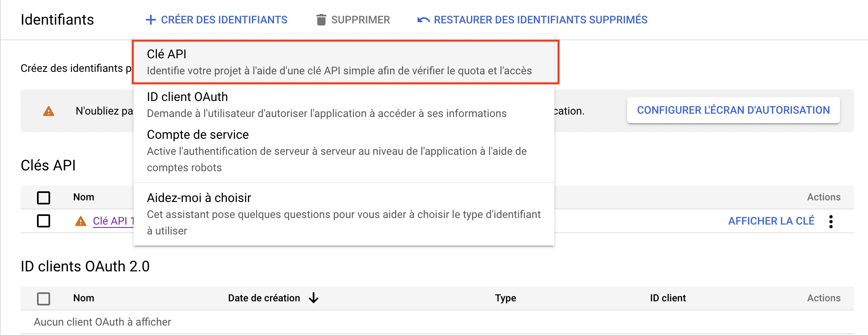Image resolution: width=868 pixels, height=335 pixels.
Task: Click Afficher la clé link
Action: tap(771, 221)
